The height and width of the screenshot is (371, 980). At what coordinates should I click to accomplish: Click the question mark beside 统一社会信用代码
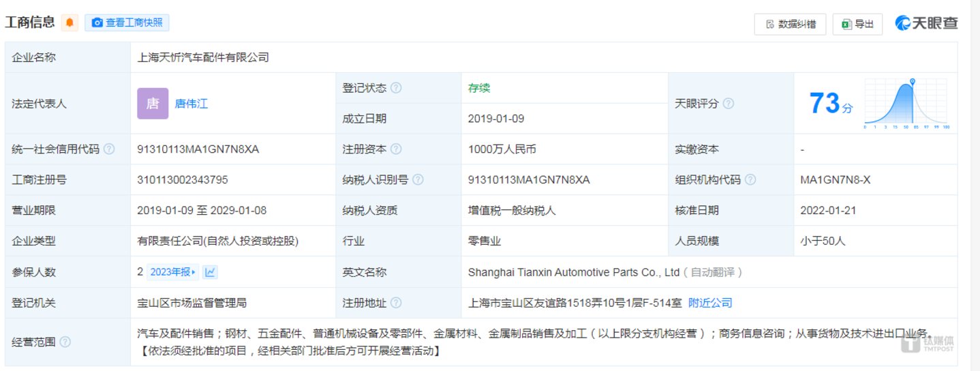109,149
